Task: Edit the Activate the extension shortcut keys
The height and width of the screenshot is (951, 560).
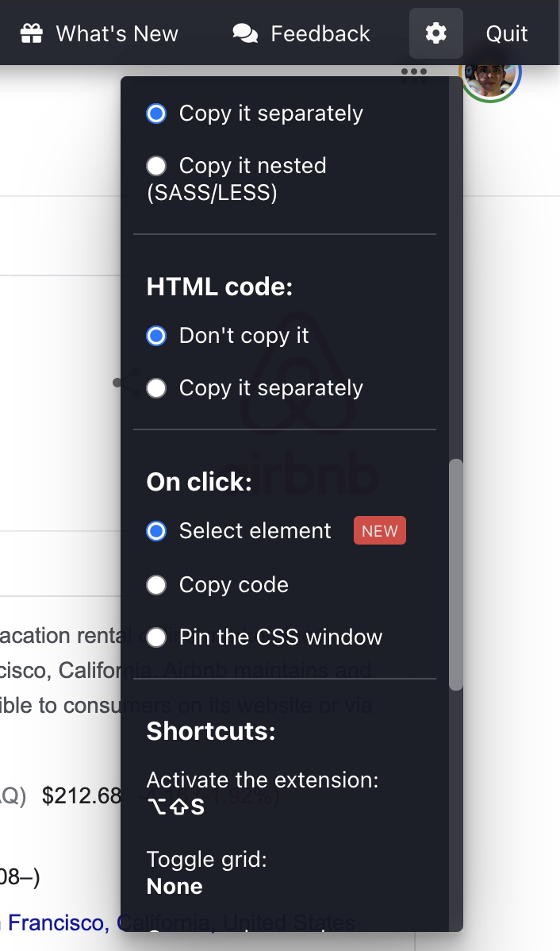Action: [176, 807]
